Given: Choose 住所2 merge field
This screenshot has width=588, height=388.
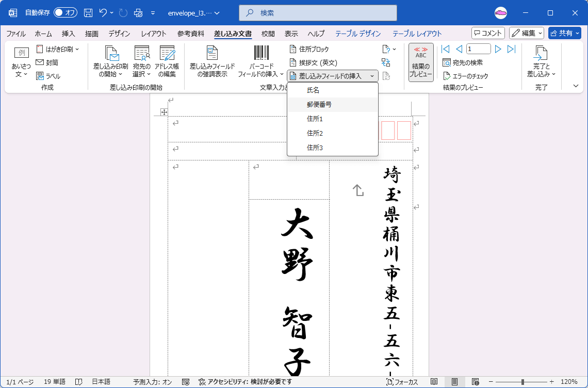Looking at the screenshot, I should point(333,133).
